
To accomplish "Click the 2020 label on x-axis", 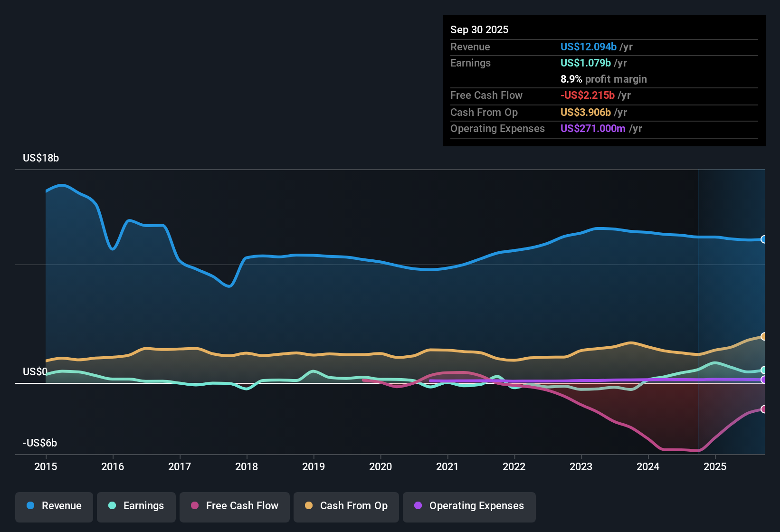I will click(380, 467).
